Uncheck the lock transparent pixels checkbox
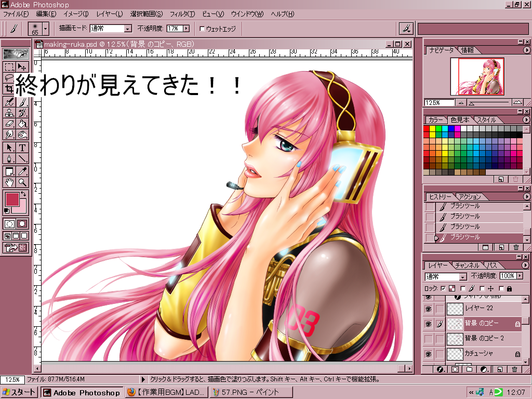This screenshot has width=532, height=399. point(443,288)
